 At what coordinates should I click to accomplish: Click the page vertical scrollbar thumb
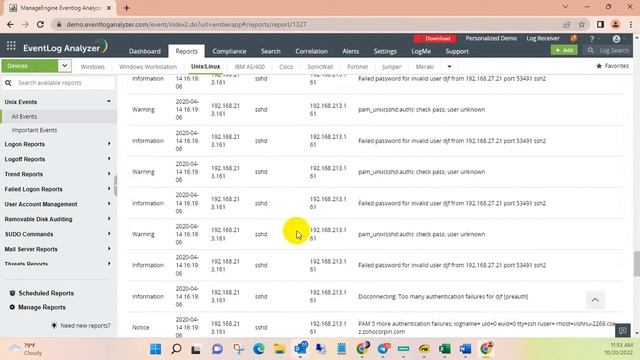click(636, 264)
